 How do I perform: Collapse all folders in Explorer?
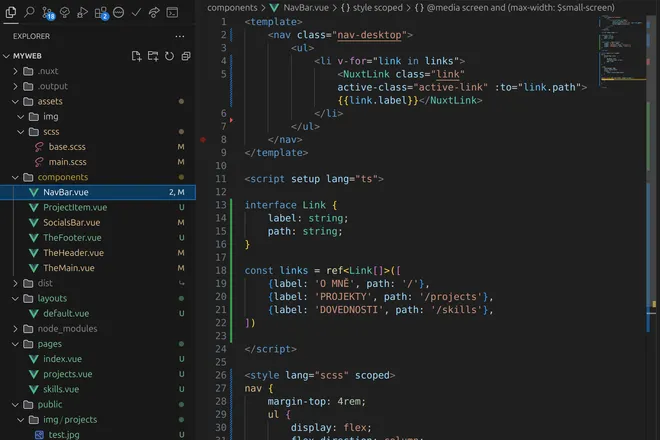[x=185, y=56]
